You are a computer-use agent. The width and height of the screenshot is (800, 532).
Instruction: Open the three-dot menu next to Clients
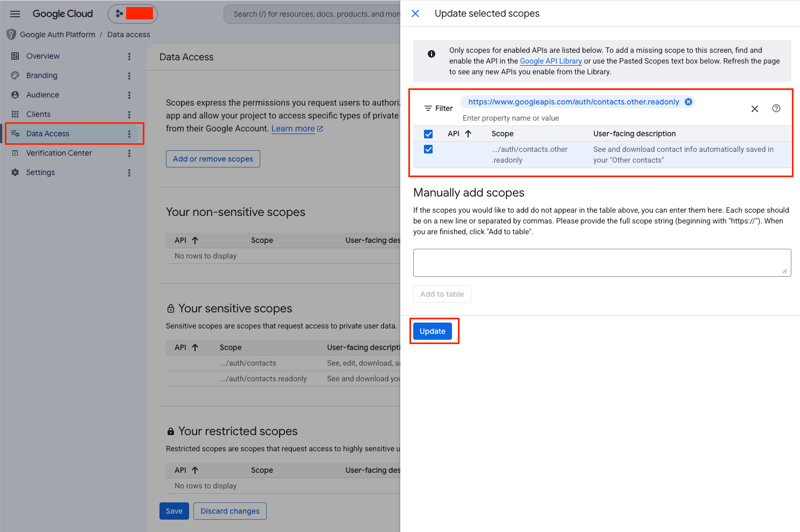pos(129,115)
